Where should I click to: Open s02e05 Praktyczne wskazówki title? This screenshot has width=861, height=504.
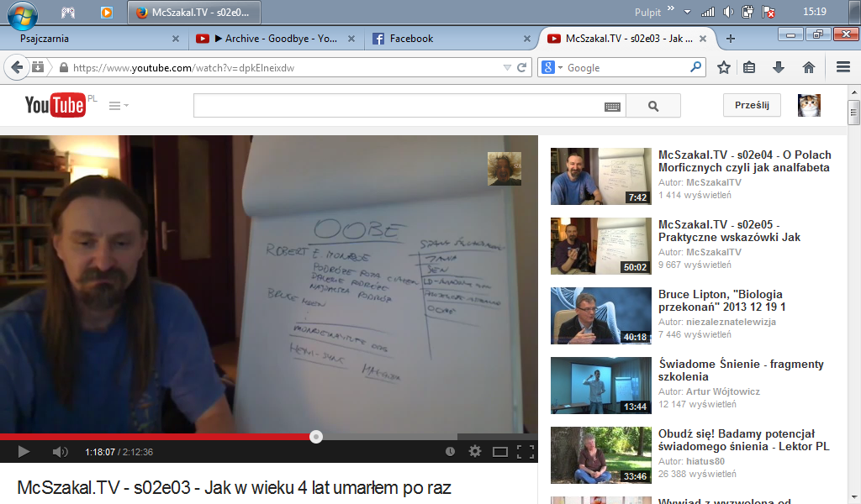(729, 231)
